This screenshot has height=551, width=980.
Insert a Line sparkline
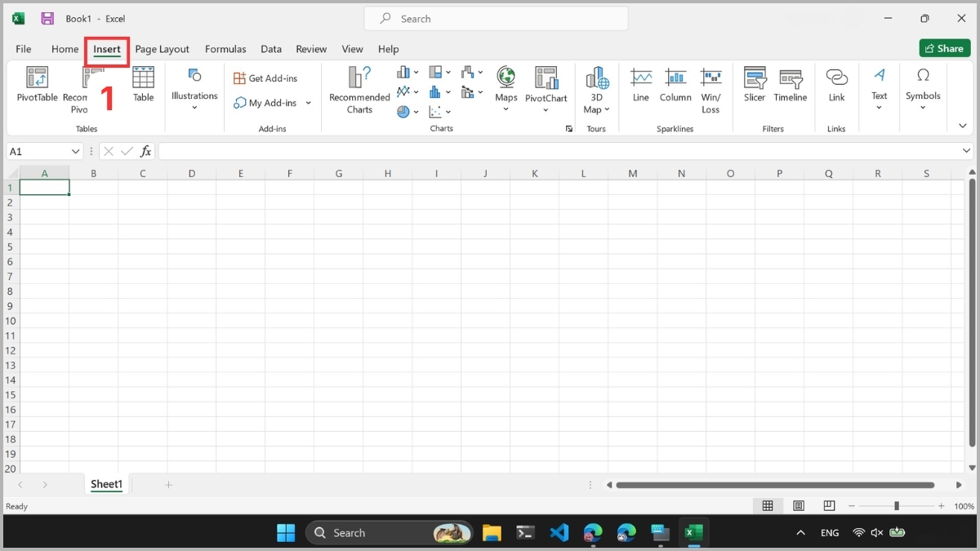641,85
